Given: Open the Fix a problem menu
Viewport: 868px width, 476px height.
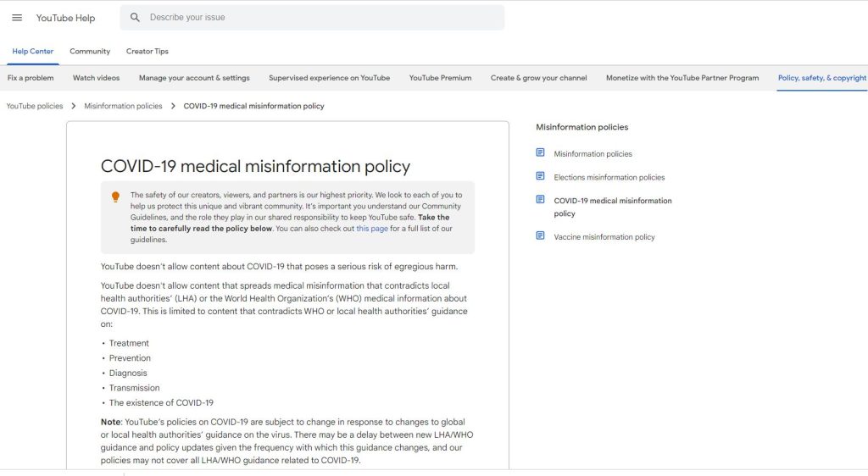Looking at the screenshot, I should point(31,78).
